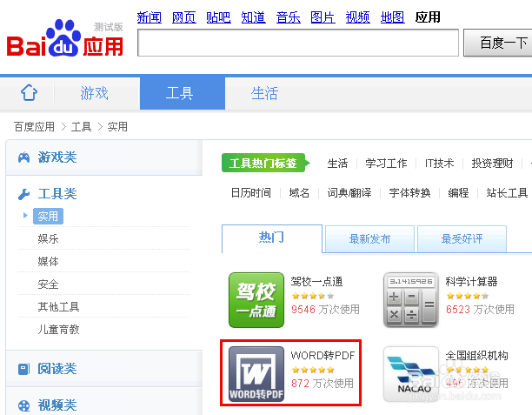Open the 知道 top link
Viewport: 532px width, 415px height.
click(254, 17)
